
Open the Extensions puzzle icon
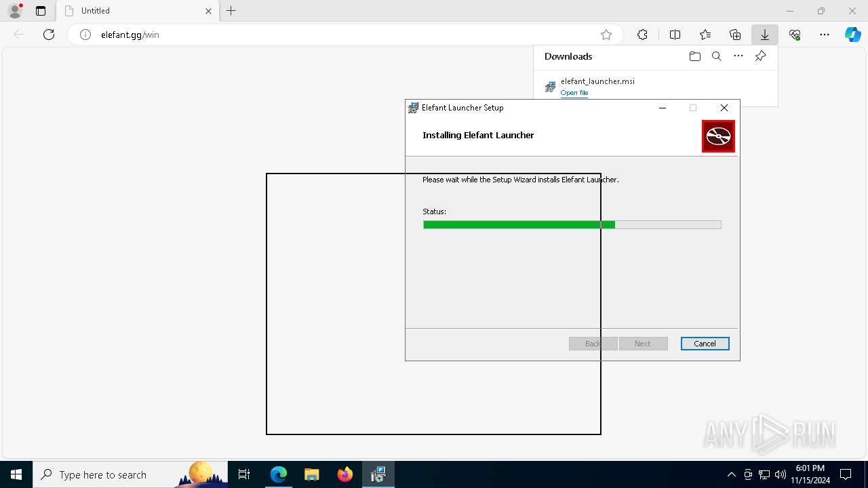(x=642, y=35)
